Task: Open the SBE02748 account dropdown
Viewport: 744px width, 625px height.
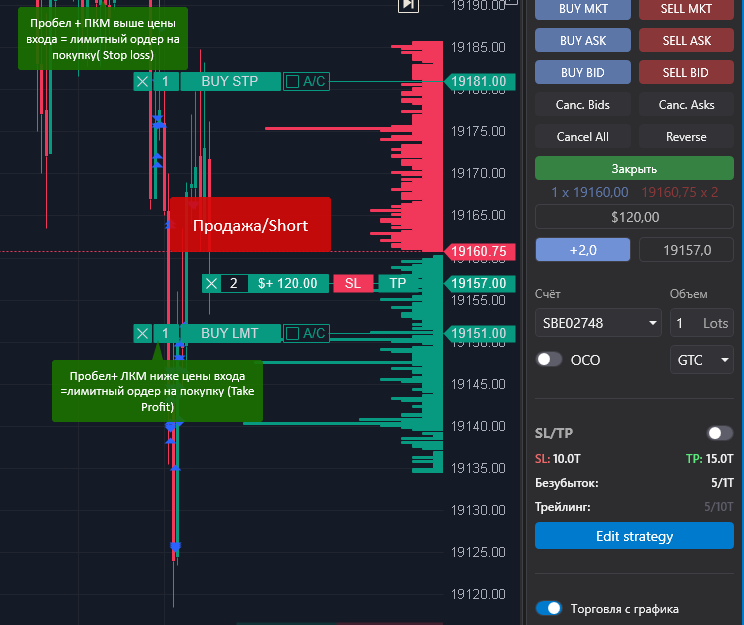Action: click(598, 323)
